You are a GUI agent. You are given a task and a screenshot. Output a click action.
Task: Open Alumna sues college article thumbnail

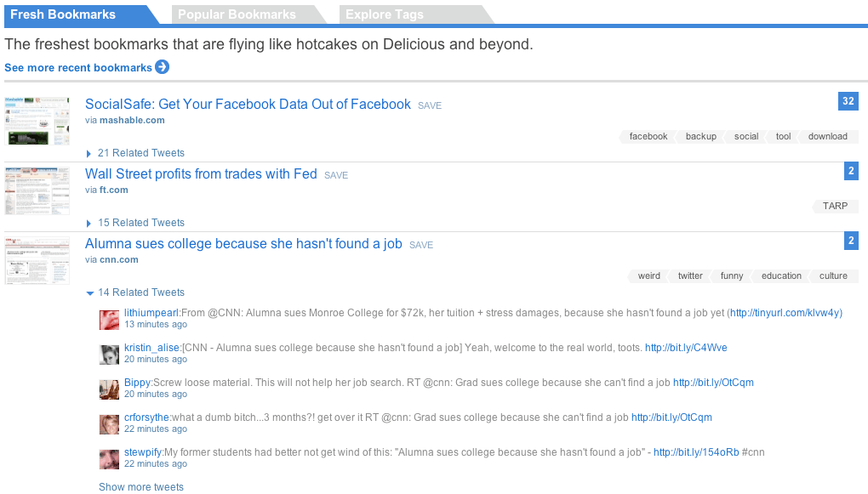pyautogui.click(x=37, y=260)
